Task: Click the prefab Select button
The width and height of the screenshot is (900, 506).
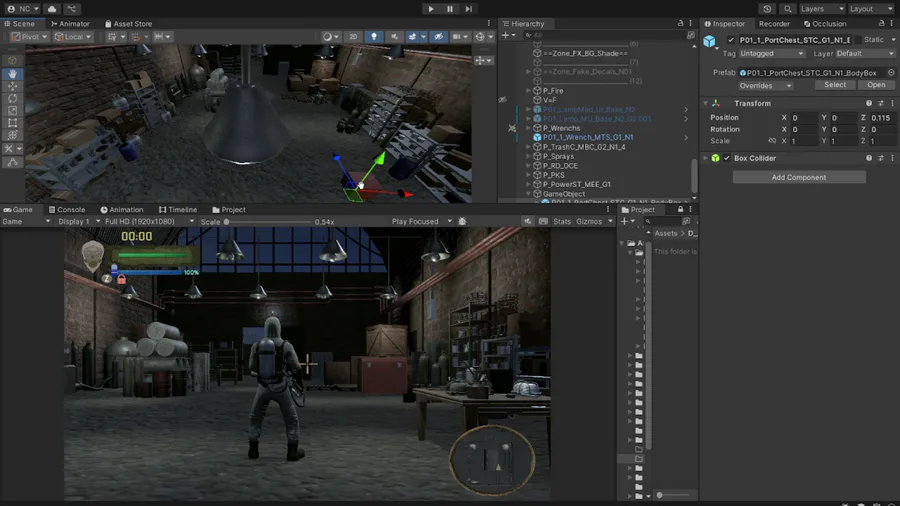Action: tap(835, 85)
